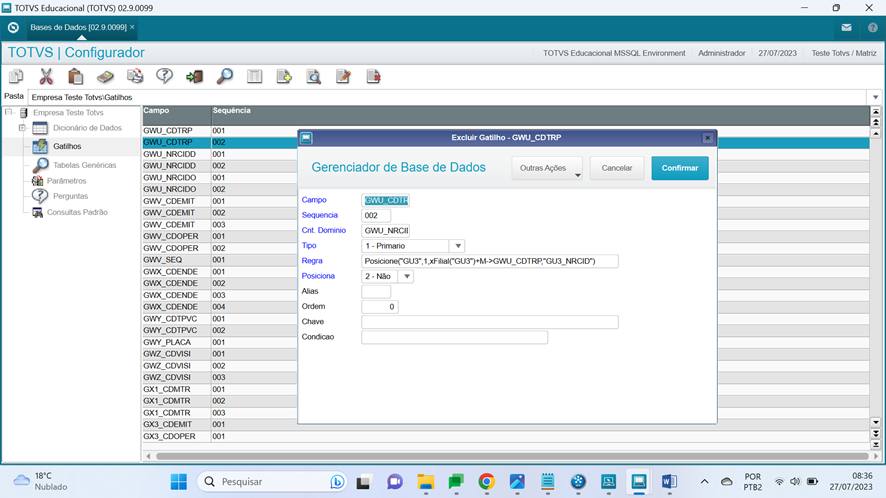886x498 pixels.
Task: Click the Add new record icon
Action: [284, 76]
